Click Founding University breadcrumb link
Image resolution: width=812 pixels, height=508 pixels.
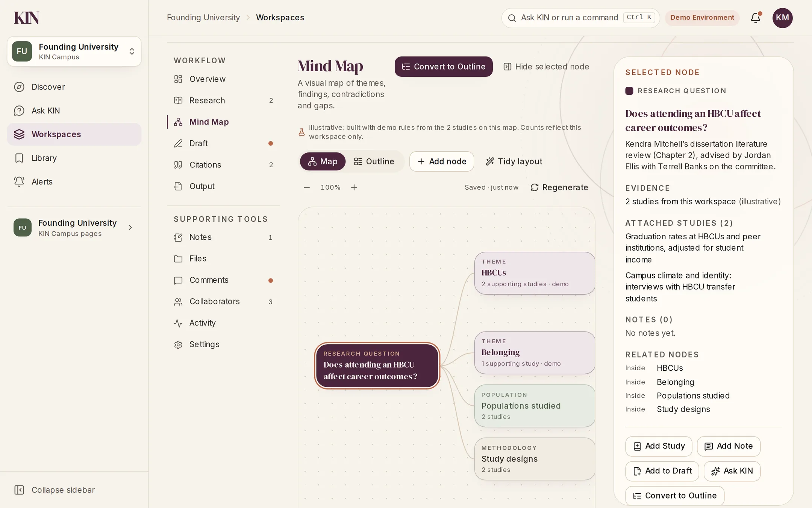(x=203, y=18)
